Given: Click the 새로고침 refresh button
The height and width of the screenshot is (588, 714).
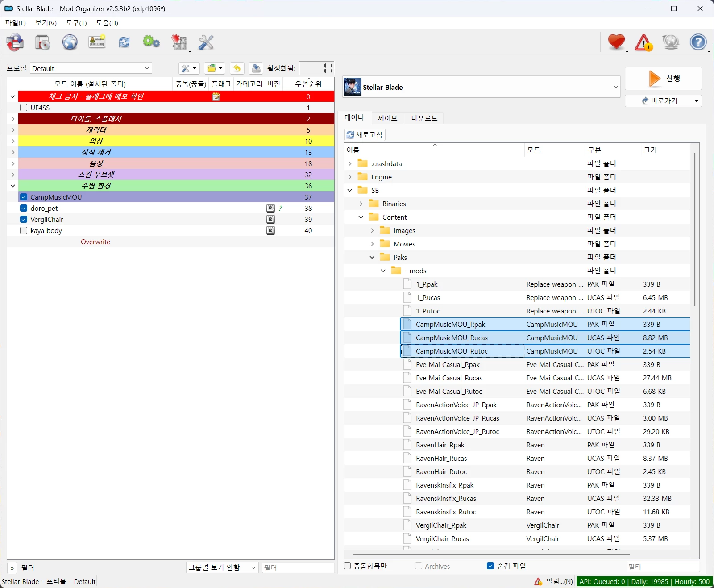Looking at the screenshot, I should pyautogui.click(x=365, y=135).
